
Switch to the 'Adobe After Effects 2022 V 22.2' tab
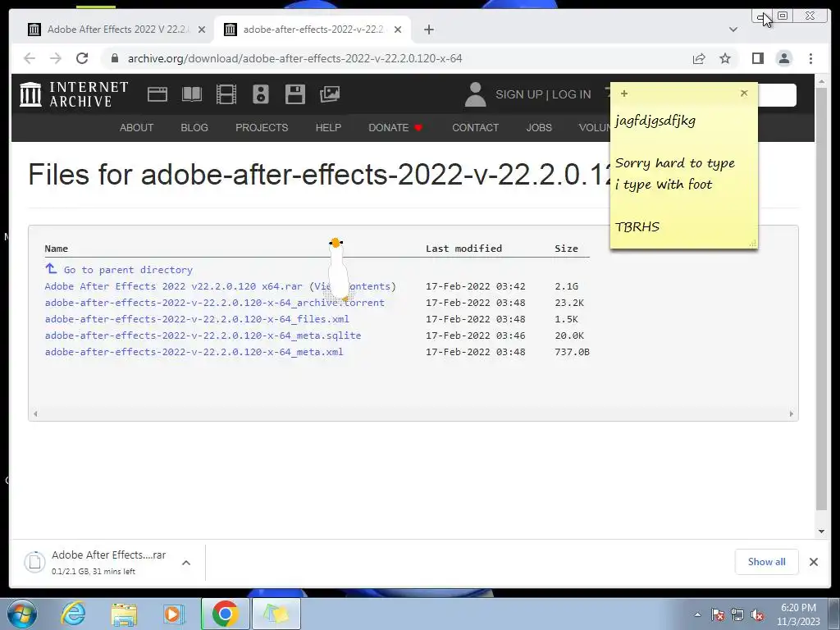[x=117, y=30]
